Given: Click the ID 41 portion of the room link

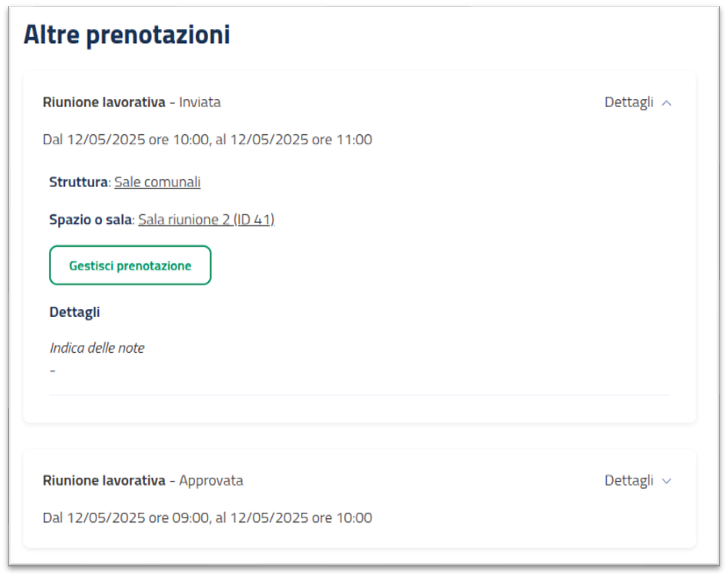Looking at the screenshot, I should [x=255, y=219].
